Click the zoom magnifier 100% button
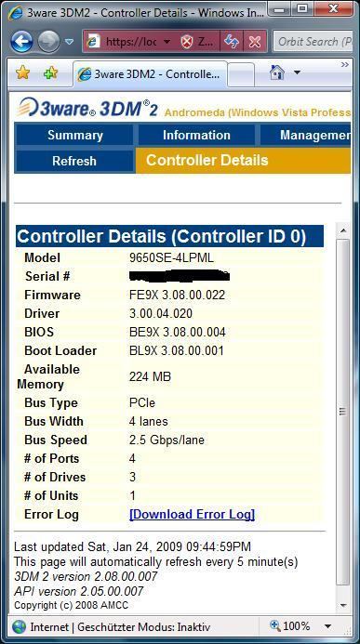 click(289, 626)
